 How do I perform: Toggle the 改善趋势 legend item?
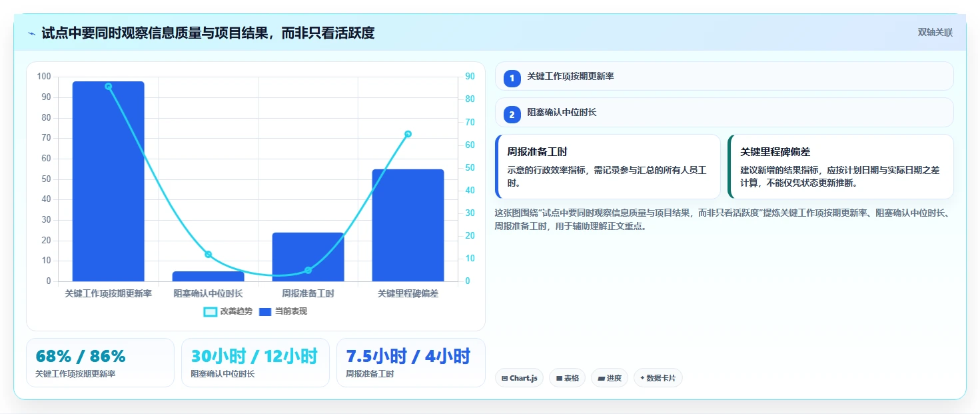[x=228, y=311]
